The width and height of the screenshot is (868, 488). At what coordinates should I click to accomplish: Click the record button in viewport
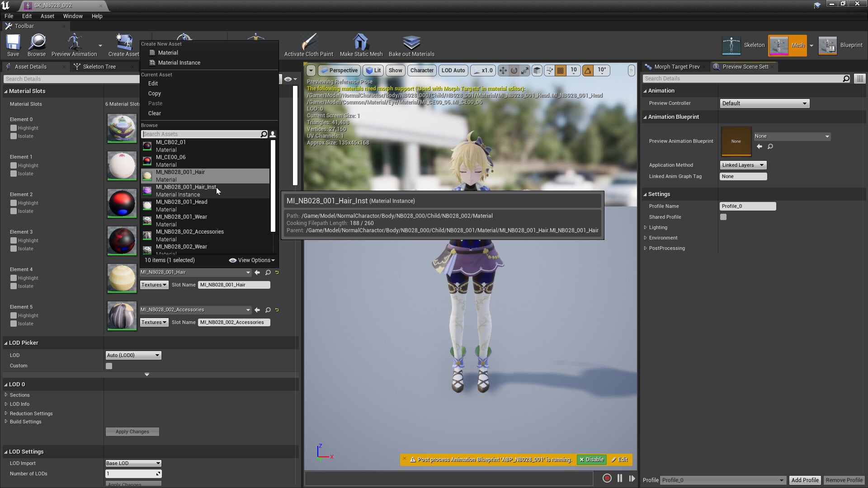pyautogui.click(x=607, y=478)
